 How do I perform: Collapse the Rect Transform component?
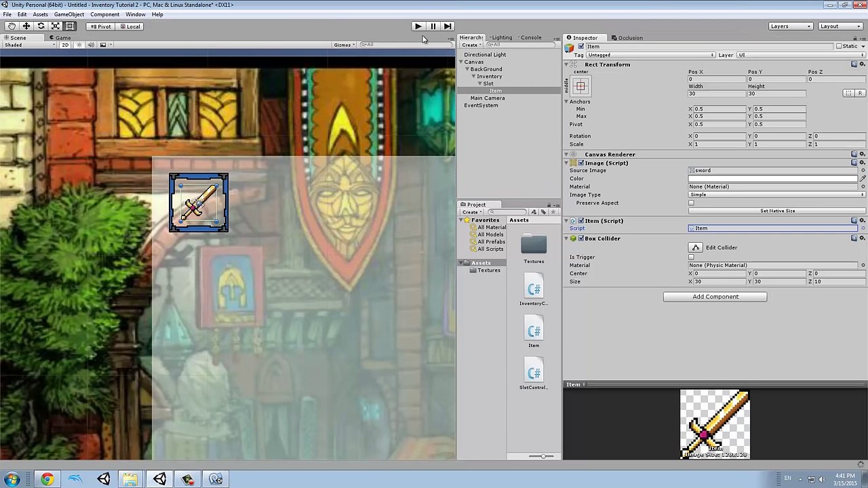[x=567, y=64]
